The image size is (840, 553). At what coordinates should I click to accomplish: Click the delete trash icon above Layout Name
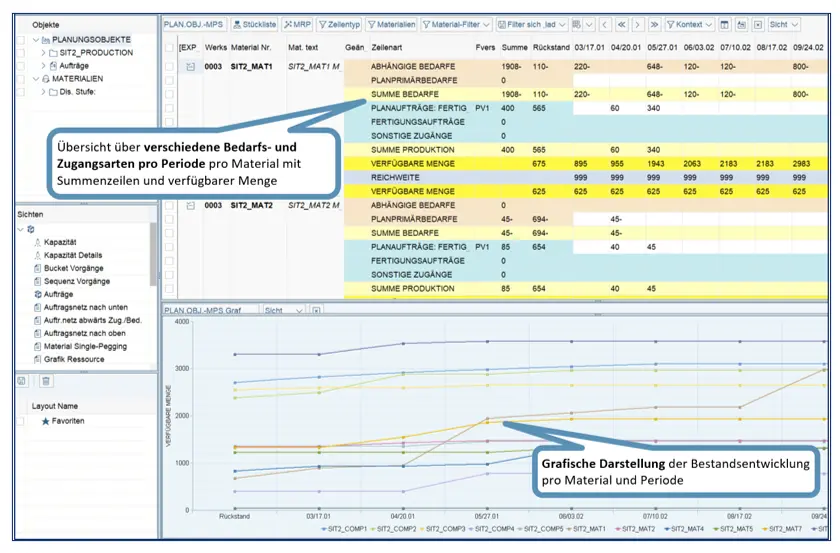coord(46,381)
